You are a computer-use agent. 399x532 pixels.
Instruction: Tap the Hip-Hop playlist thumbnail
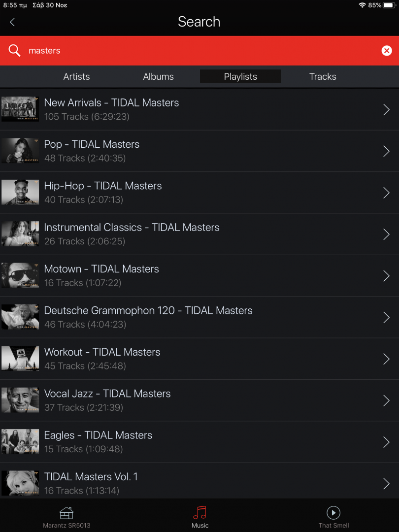[x=20, y=192]
